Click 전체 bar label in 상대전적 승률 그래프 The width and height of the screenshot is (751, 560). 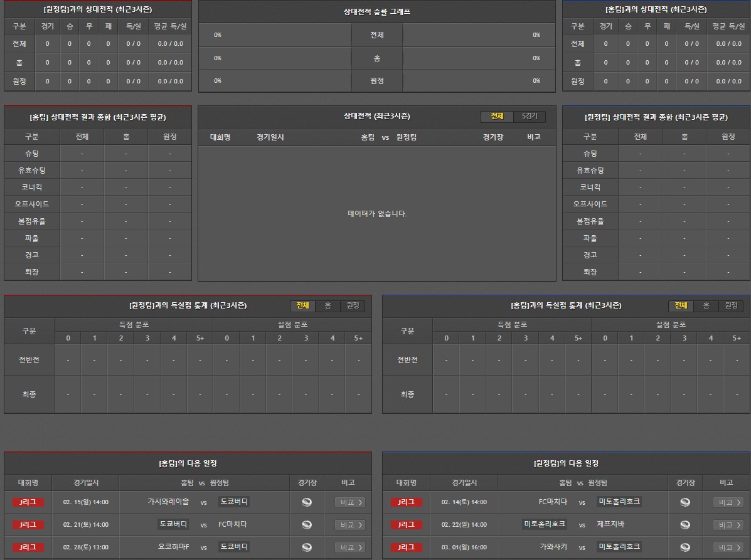pos(376,35)
